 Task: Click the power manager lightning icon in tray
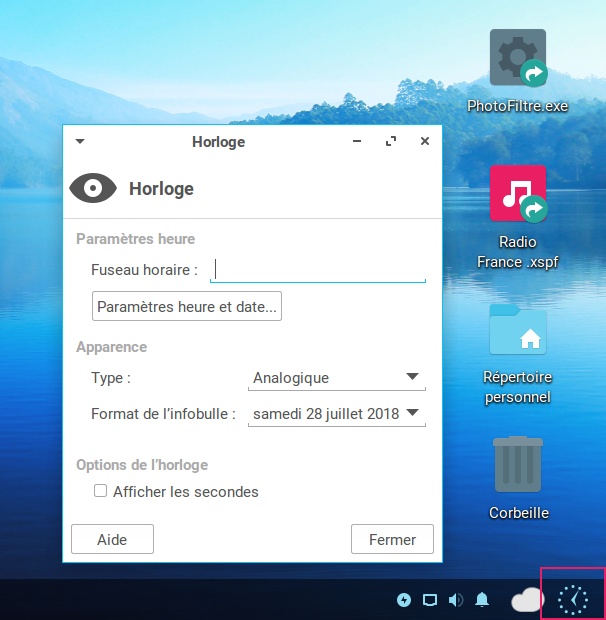click(404, 600)
